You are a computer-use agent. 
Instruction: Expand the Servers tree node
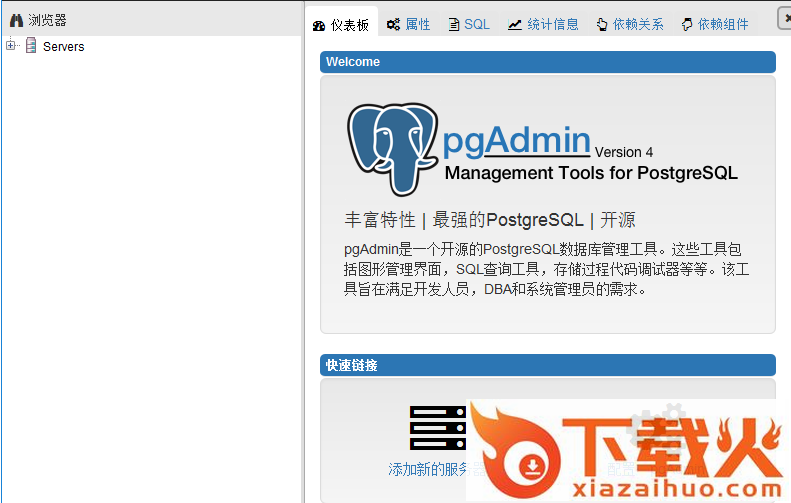tap(10, 45)
